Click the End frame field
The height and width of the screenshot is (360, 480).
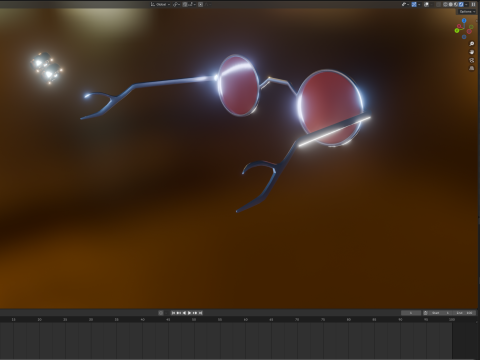[x=464, y=313]
